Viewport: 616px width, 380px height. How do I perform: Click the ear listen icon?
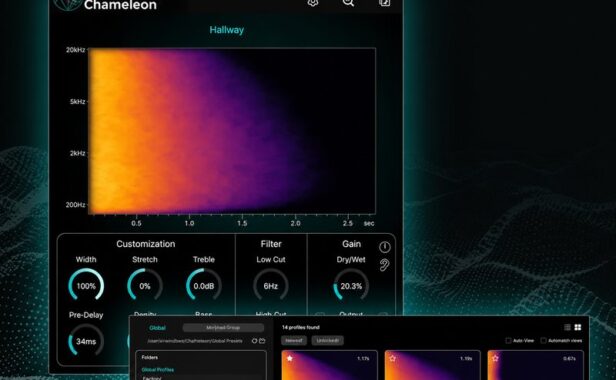click(384, 265)
